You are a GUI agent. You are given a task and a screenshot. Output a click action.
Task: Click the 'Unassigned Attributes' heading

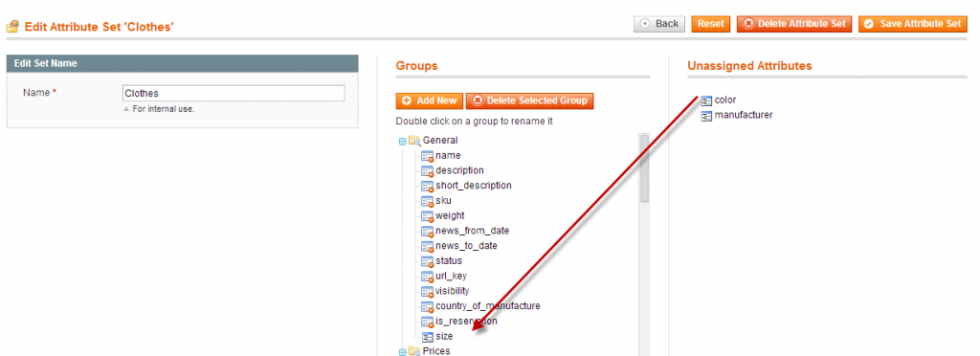click(x=749, y=66)
